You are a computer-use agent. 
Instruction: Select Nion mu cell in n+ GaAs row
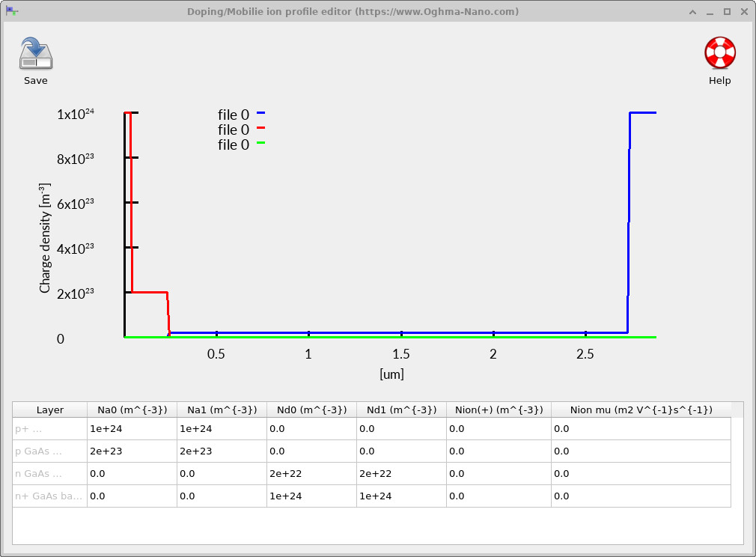(641, 496)
